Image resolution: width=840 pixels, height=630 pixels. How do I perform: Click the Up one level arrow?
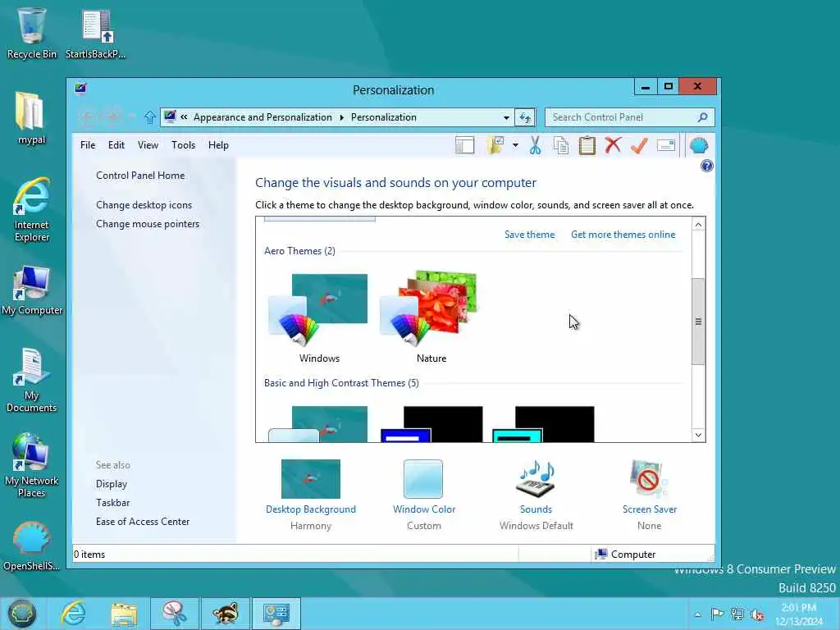[x=150, y=116]
